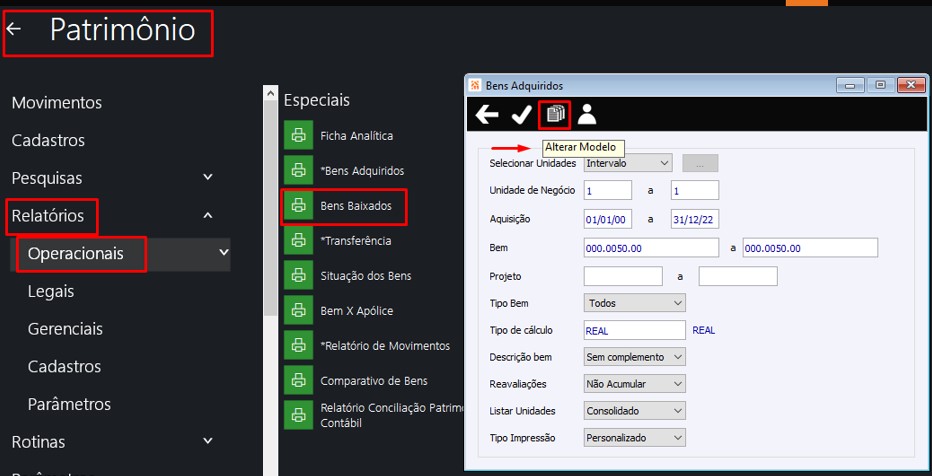932x476 pixels.
Task: Click printer icon for Ficha Analítica
Action: 298,135
